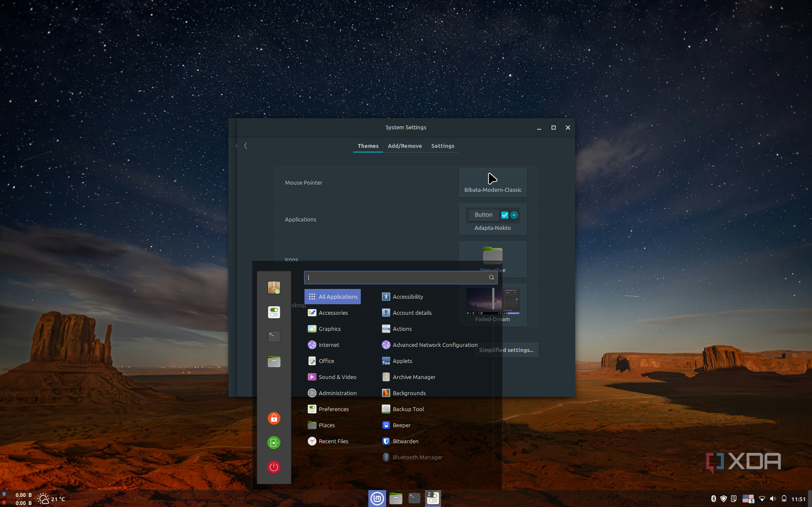This screenshot has width=812, height=507.
Task: Open the Yaru-olive icon theme chooser
Action: pyautogui.click(x=493, y=259)
